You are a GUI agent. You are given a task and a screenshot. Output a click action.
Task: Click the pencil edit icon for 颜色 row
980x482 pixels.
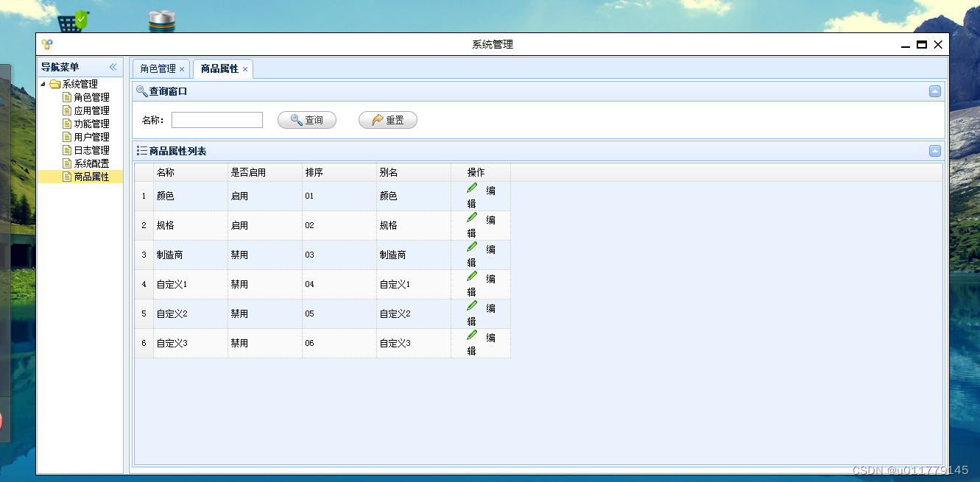point(471,187)
